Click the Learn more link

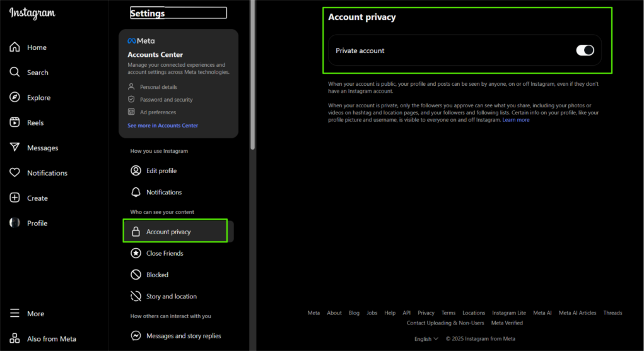tap(515, 120)
